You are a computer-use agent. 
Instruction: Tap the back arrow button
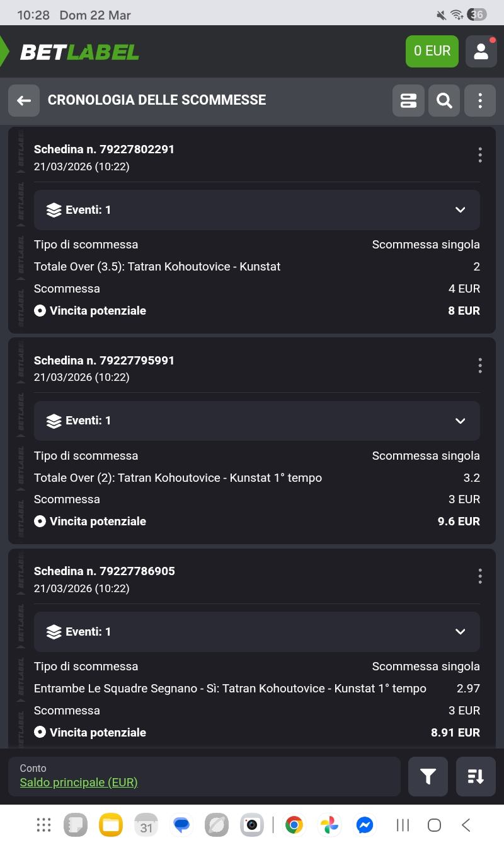click(x=24, y=101)
